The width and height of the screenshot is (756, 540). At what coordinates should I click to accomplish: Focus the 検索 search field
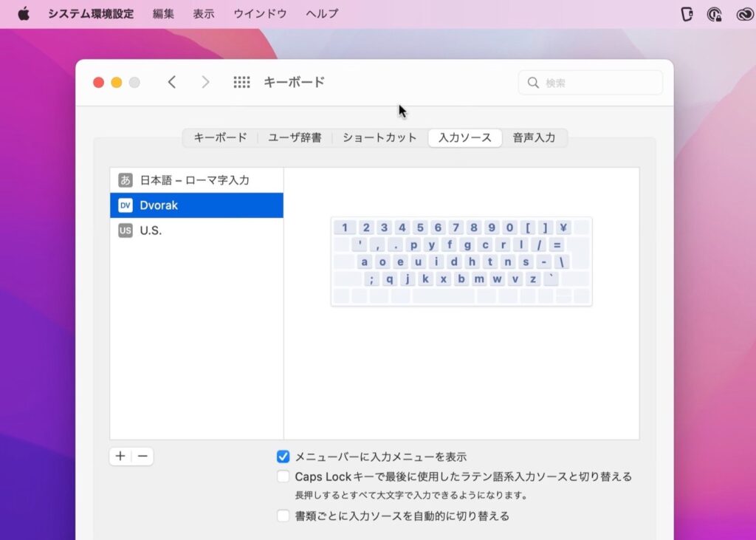[x=591, y=83]
